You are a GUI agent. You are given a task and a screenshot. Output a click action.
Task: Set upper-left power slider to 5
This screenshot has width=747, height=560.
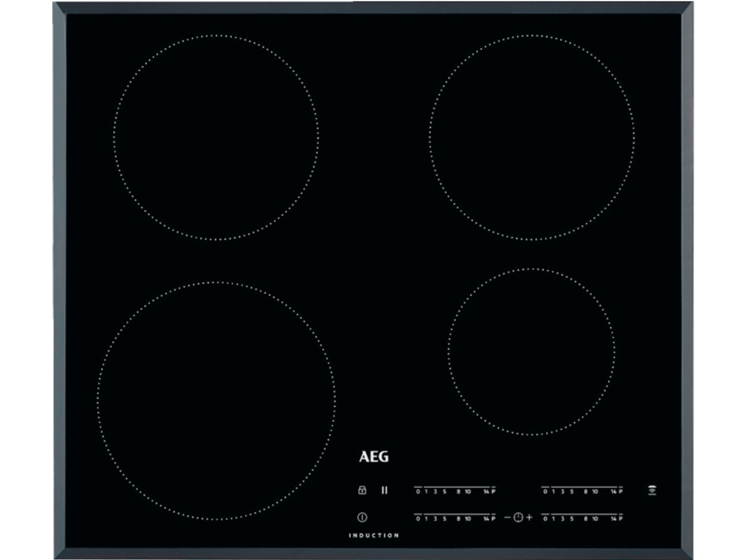coord(444,491)
